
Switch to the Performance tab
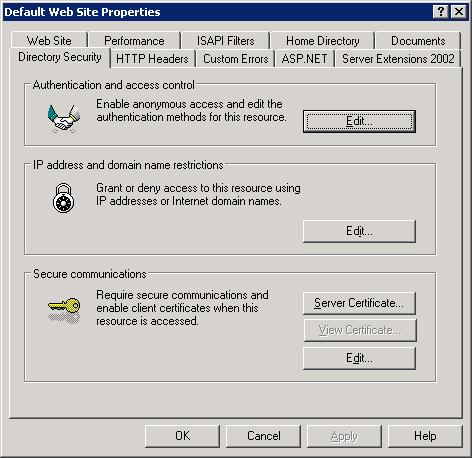pos(134,41)
